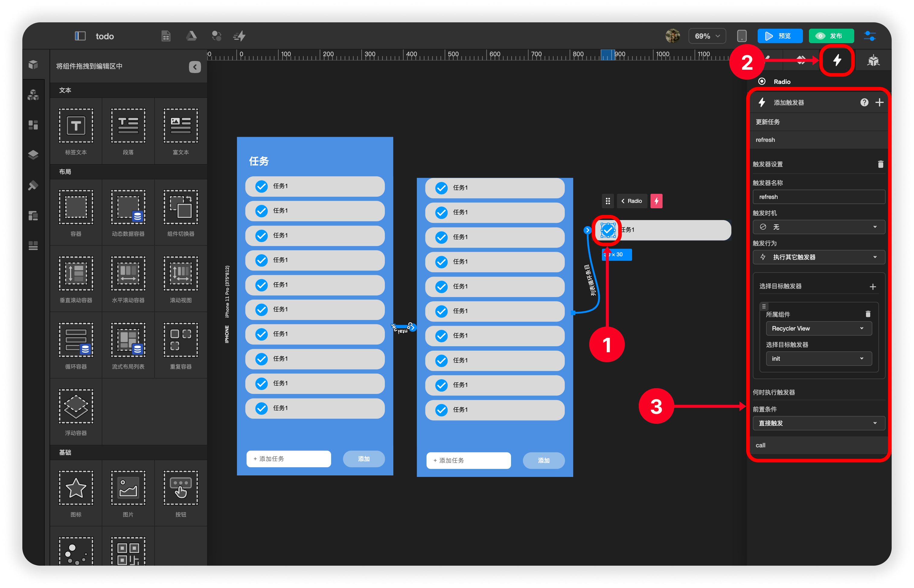Open the 触发行为 执行其它触发器 dropdown
914x588 pixels.
(819, 257)
